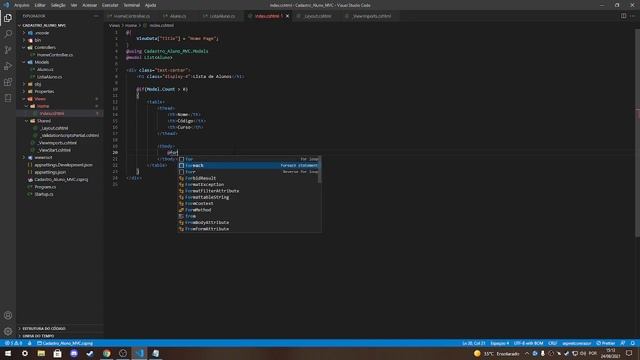Show hidden system tray icons

[x=527, y=353]
